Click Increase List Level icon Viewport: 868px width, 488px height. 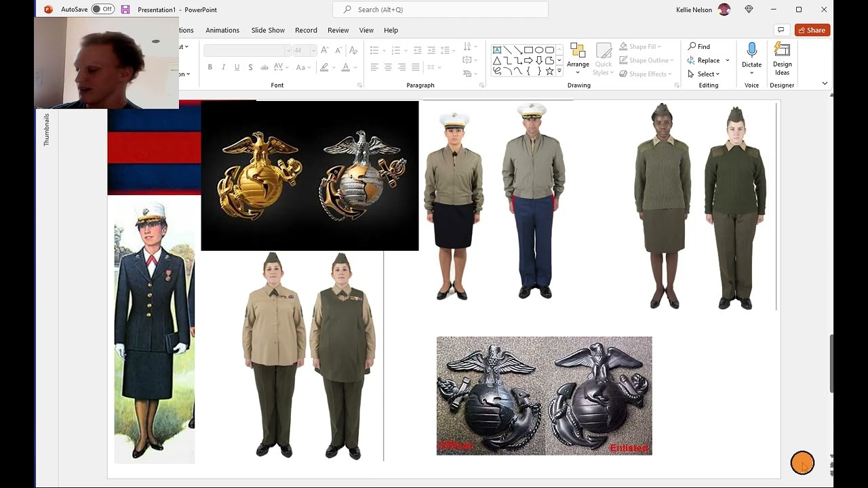(431, 50)
